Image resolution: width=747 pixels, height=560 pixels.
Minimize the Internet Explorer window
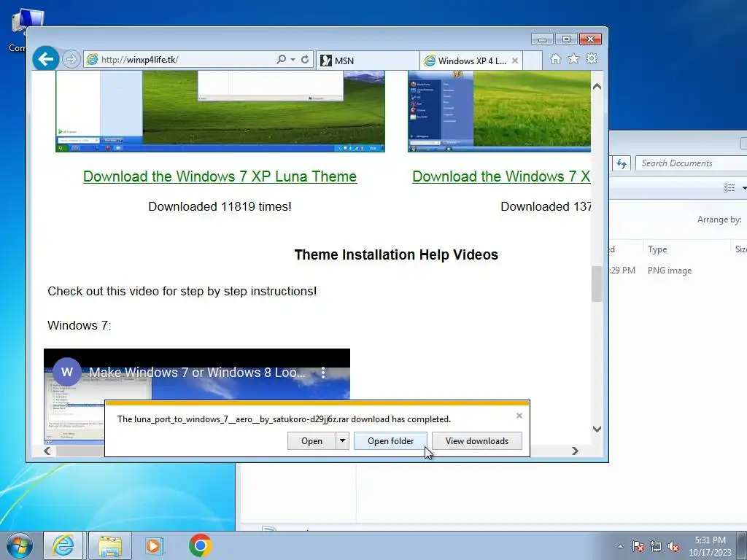click(542, 39)
